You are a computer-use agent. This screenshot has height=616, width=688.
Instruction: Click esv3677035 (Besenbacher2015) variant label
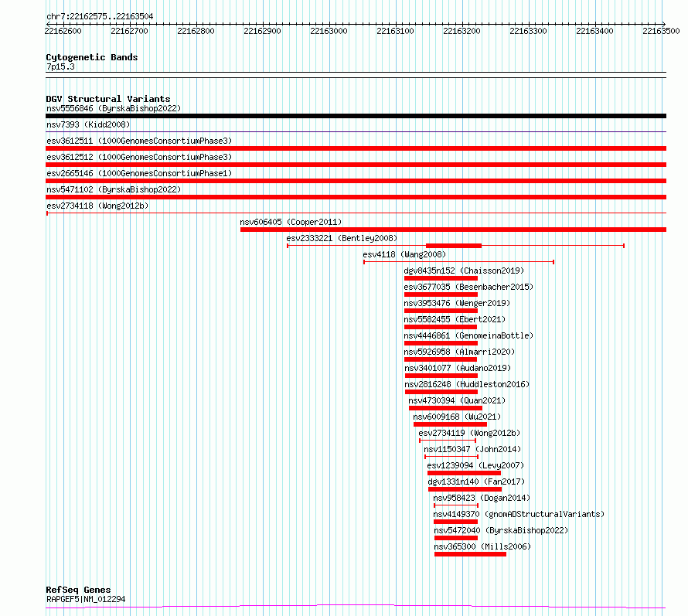click(468, 287)
